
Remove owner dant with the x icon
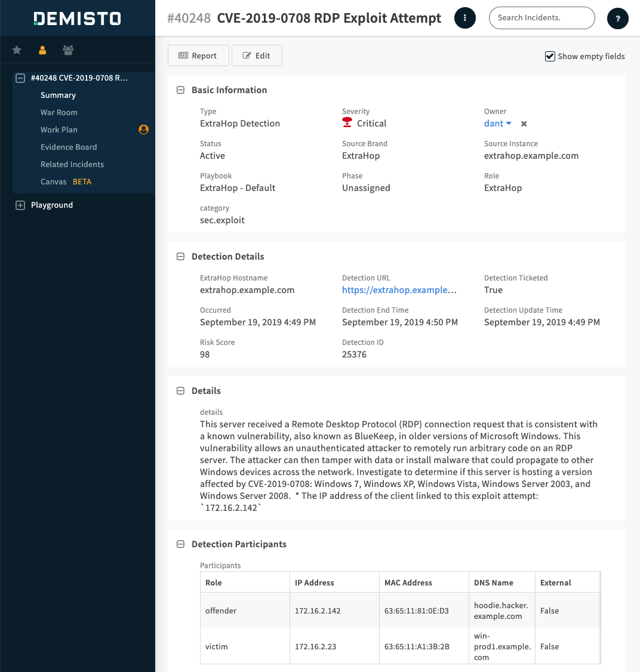click(524, 124)
